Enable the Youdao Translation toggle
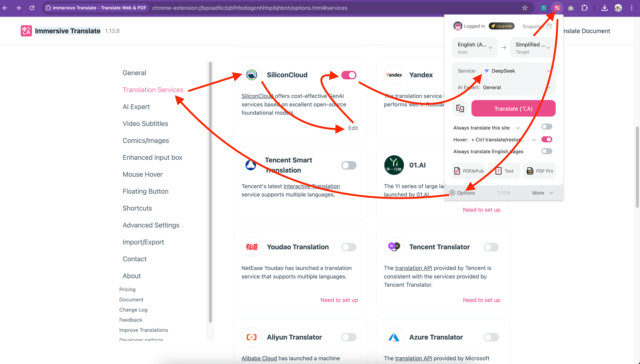 click(349, 247)
